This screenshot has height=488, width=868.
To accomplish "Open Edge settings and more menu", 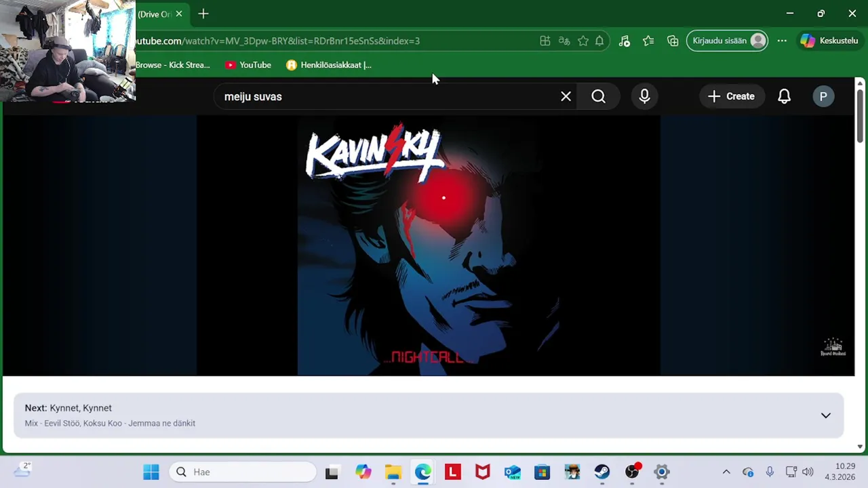I will [782, 41].
